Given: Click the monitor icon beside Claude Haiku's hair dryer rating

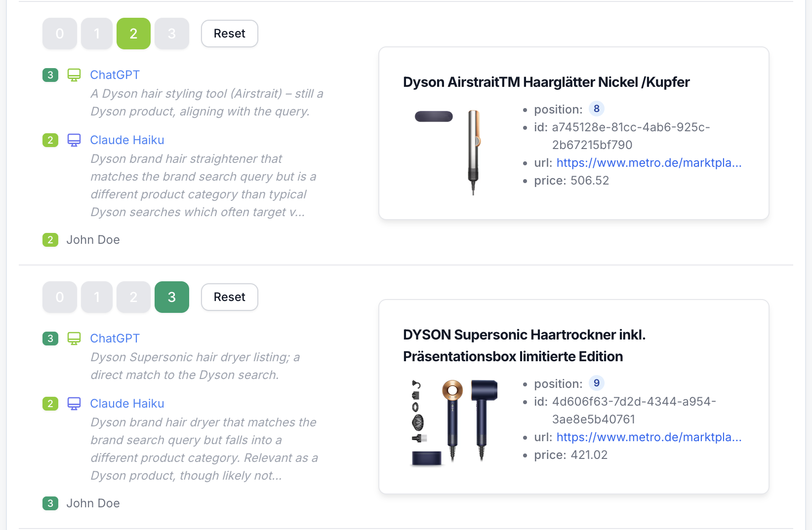Looking at the screenshot, I should click(74, 403).
